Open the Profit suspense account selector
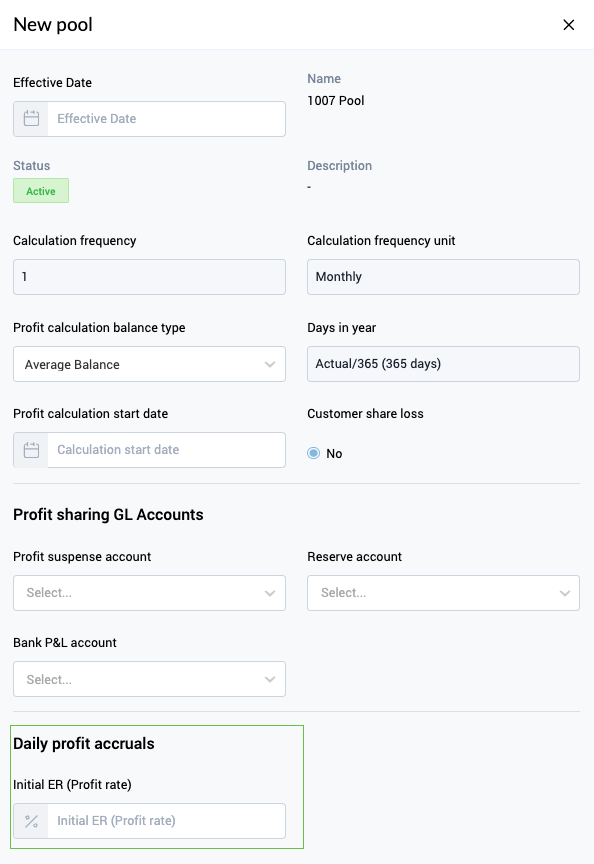The width and height of the screenshot is (594, 864). click(149, 593)
